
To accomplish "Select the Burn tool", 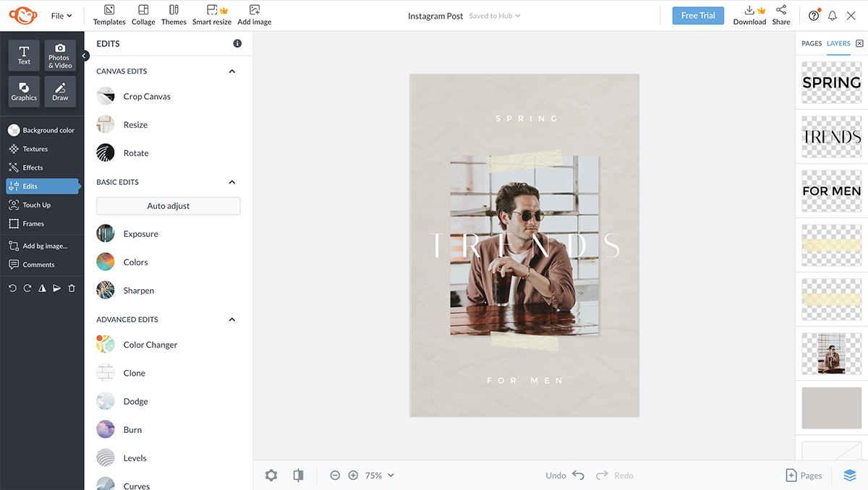I will 132,429.
